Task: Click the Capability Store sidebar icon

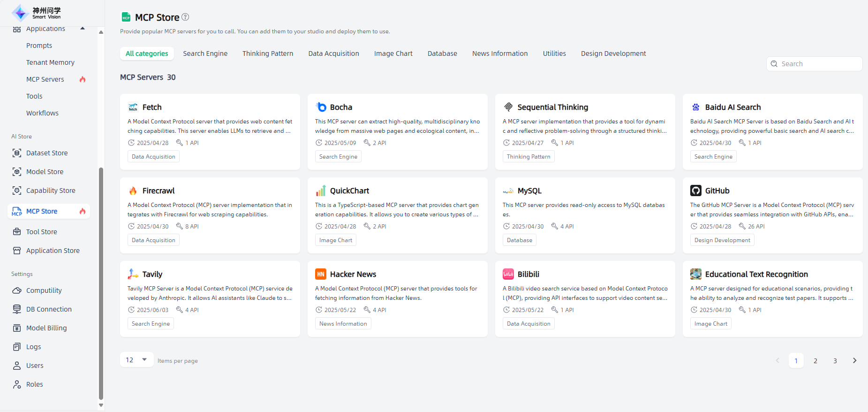Action: (17, 191)
